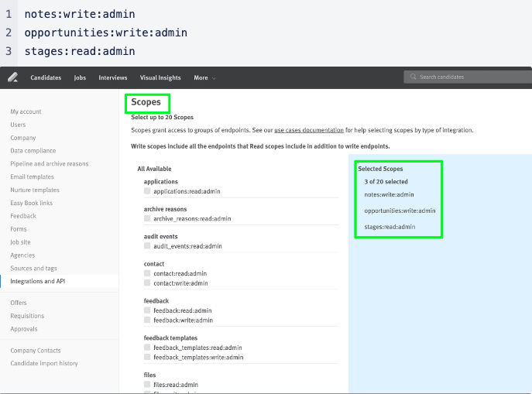Open Nurture templates settings
Screen dimensions: 532x394
[x=35, y=190]
